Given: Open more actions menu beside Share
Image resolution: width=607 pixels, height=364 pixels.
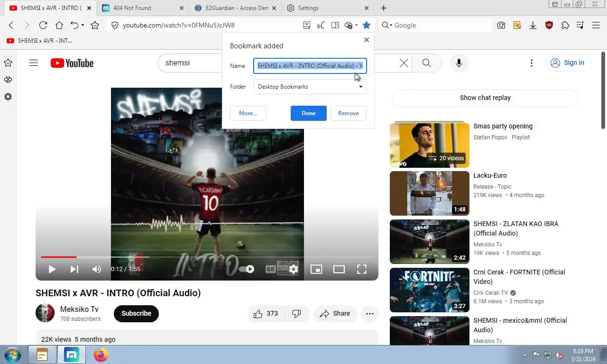Looking at the screenshot, I should [x=370, y=314].
